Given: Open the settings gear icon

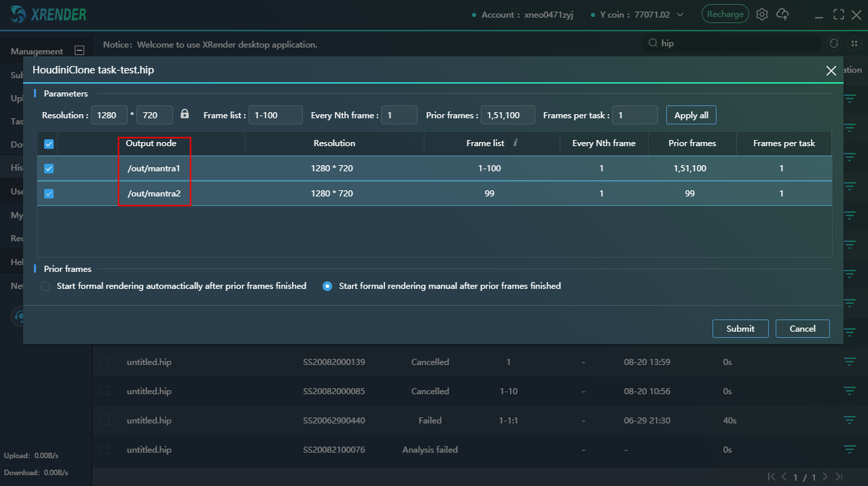Looking at the screenshot, I should tap(762, 14).
